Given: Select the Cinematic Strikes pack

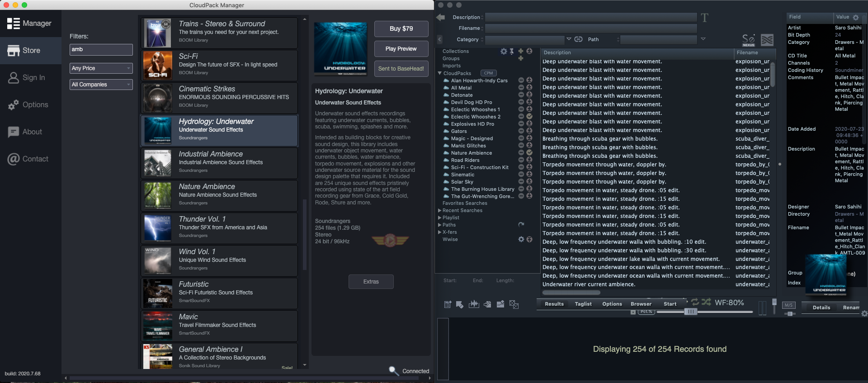Looking at the screenshot, I should (x=219, y=98).
